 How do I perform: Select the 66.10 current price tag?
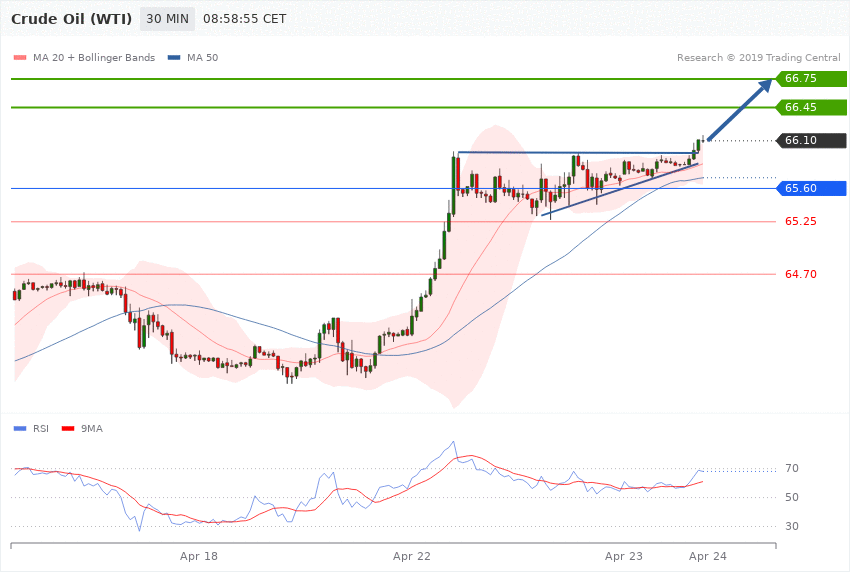click(812, 140)
